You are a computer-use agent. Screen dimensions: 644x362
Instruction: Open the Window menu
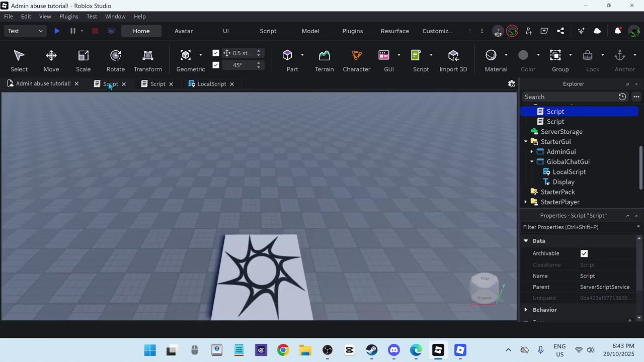(x=115, y=17)
